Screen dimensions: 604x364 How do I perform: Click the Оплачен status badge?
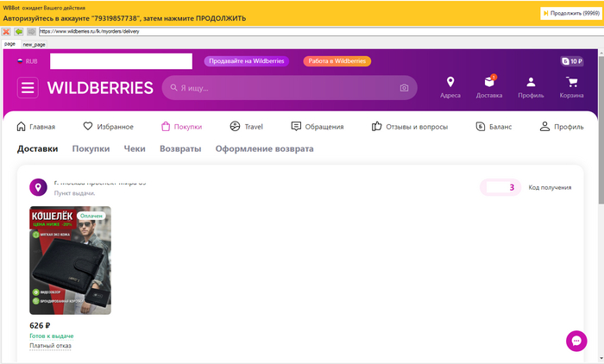click(x=91, y=217)
